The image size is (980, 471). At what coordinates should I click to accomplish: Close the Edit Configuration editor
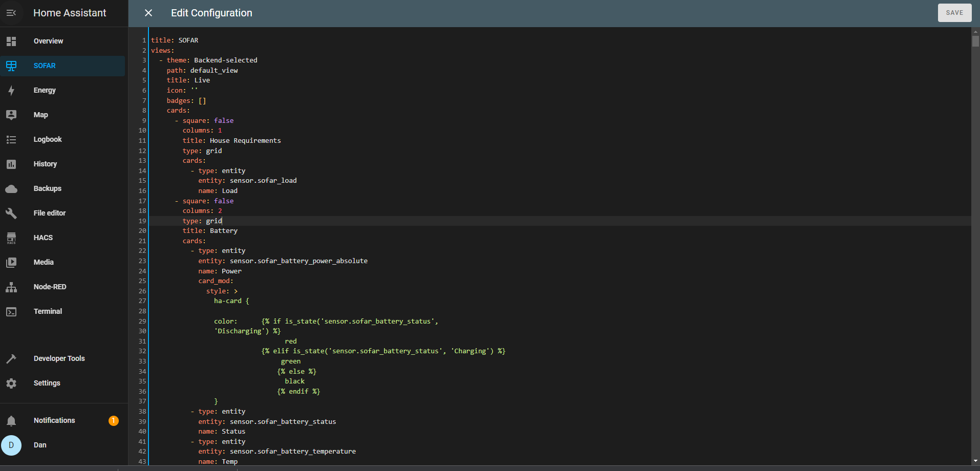148,13
